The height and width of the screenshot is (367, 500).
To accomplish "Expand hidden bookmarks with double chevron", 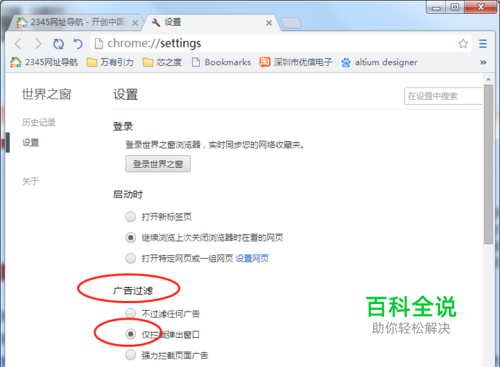I will point(483,62).
